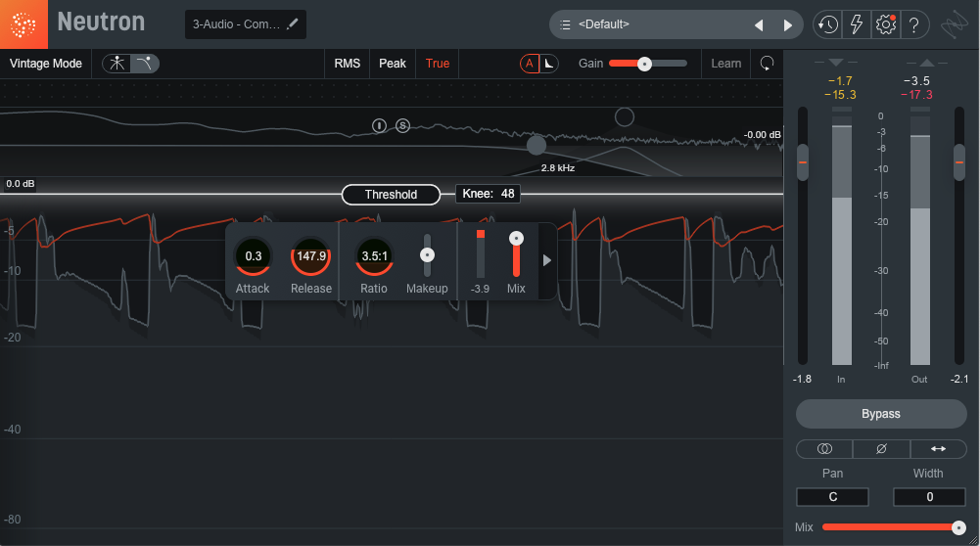Click the Threshold handle
Viewport: 980px width, 546px height.
click(391, 195)
